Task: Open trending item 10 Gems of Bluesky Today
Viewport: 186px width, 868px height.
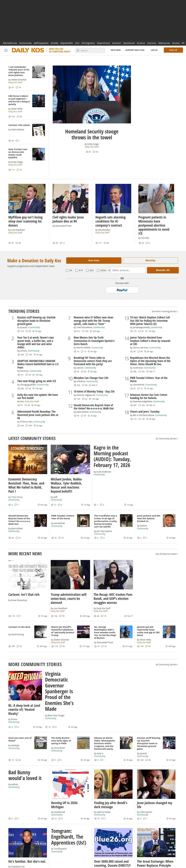Action: (x=94, y=392)
